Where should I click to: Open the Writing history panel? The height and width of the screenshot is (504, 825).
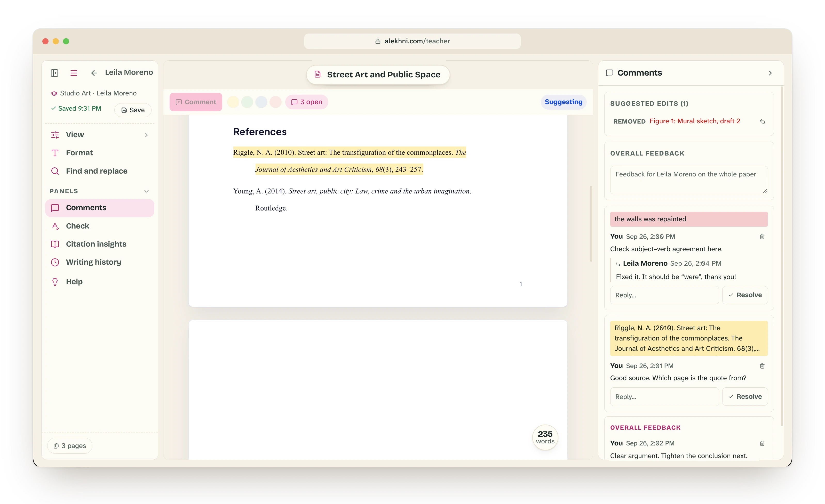point(100,262)
